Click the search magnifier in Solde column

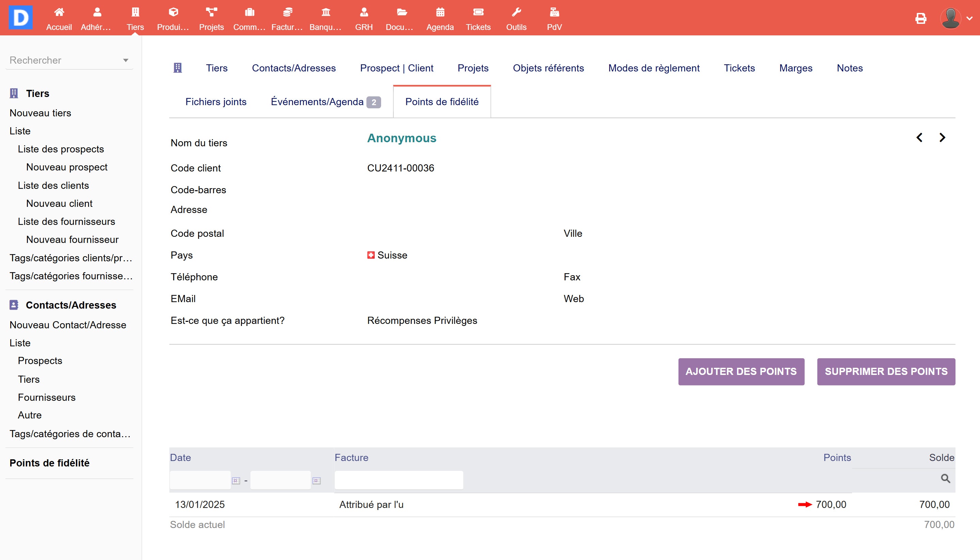(x=945, y=478)
